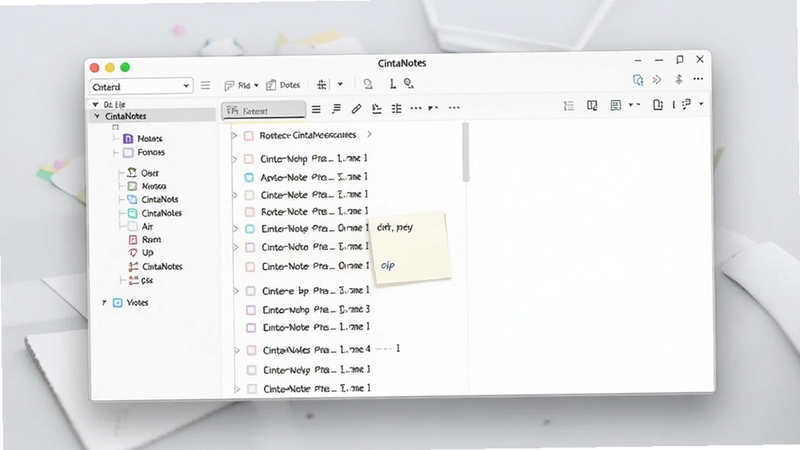Expand the Rostecr CintaMeercaiees row arrow
The width and height of the screenshot is (800, 450).
point(234,135)
